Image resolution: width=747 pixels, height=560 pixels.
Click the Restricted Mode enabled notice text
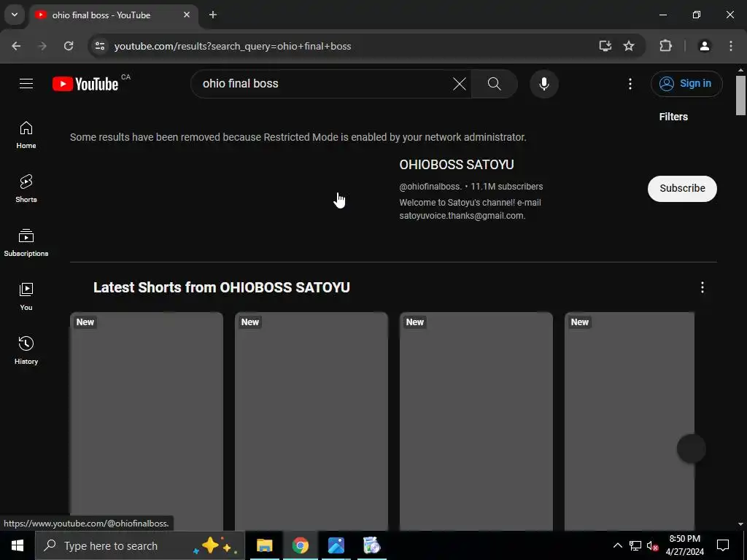tap(298, 137)
